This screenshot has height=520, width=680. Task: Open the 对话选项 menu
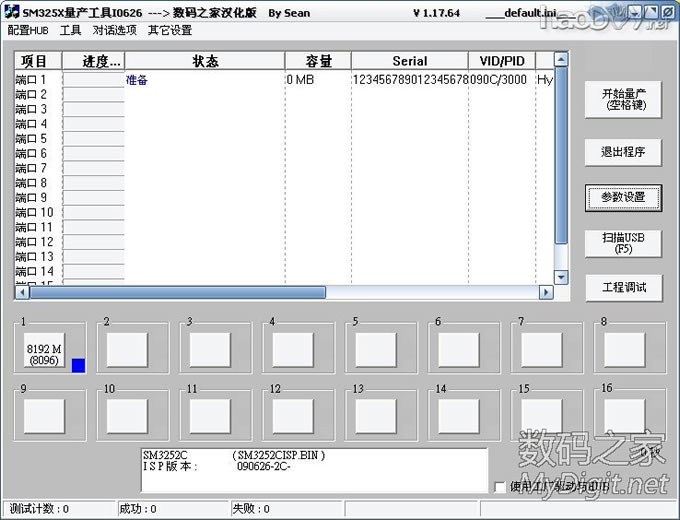coord(114,30)
